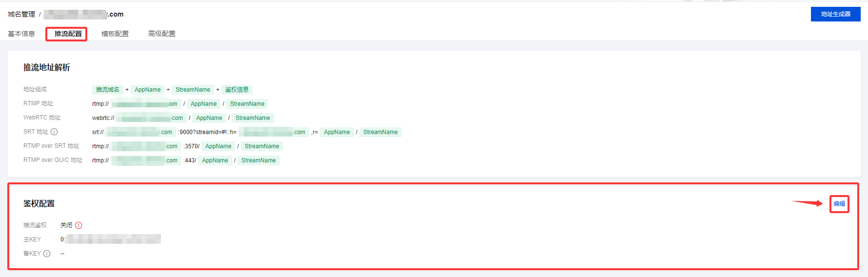Click the 推流地址解析 heading
The width and height of the screenshot is (868, 277).
click(x=47, y=67)
